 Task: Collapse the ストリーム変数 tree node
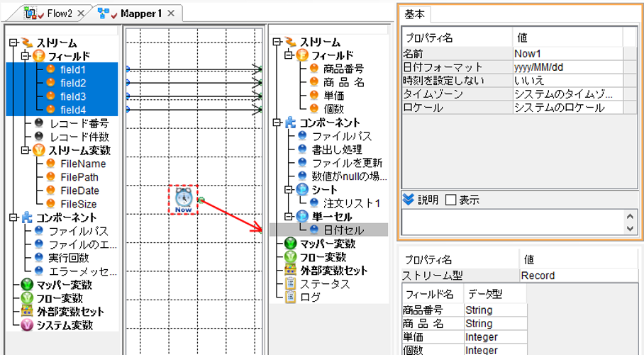pyautogui.click(x=26, y=150)
